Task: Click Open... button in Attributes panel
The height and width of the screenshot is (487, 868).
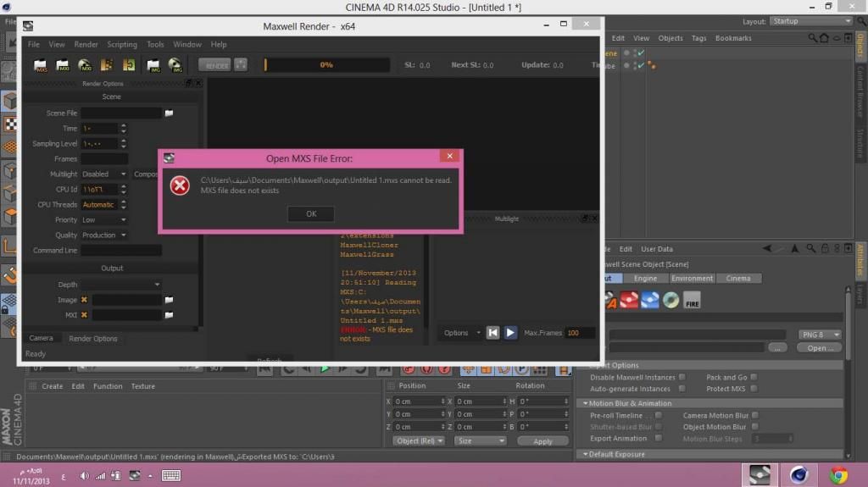Action: 820,348
